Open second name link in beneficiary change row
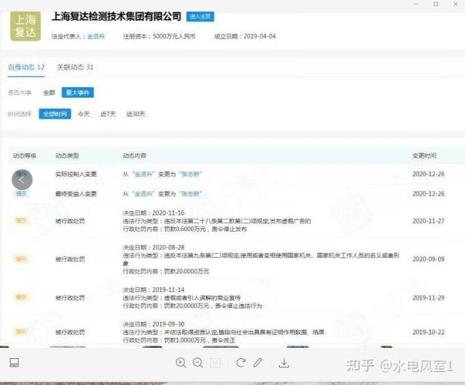The image size is (465, 385). pos(190,194)
